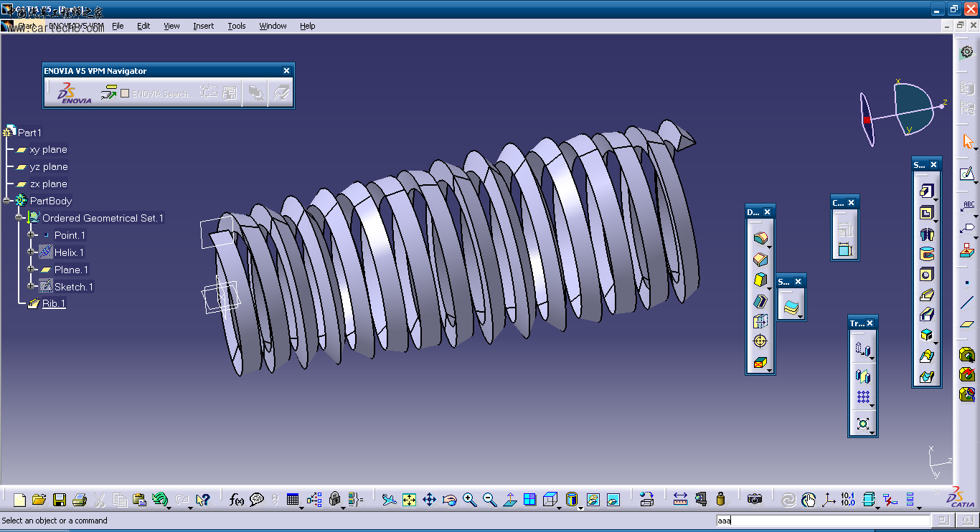The width and height of the screenshot is (980, 532).
Task: Open the File menu
Action: (118, 26)
